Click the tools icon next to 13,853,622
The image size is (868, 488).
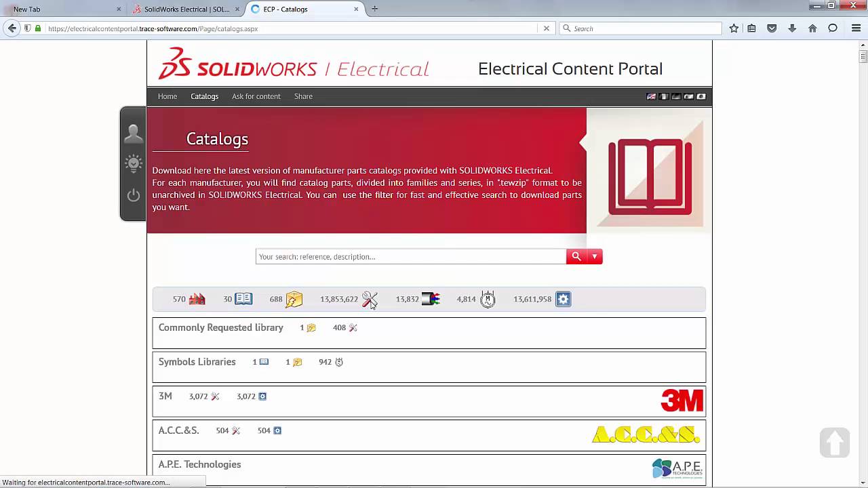tap(370, 299)
